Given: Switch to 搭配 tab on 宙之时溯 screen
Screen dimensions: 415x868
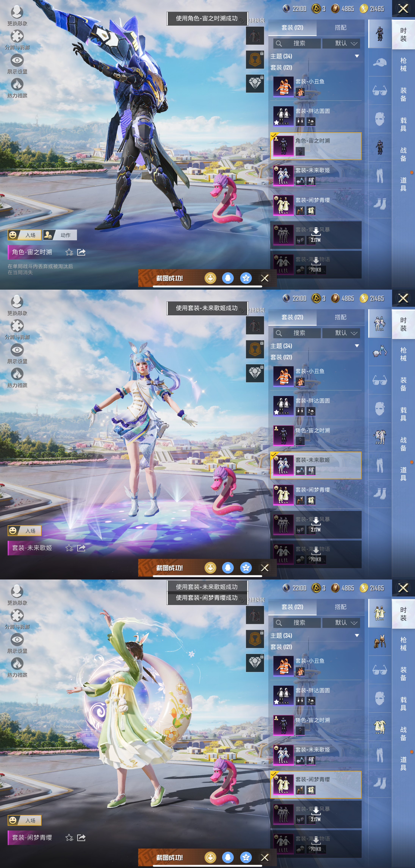Looking at the screenshot, I should [x=340, y=28].
